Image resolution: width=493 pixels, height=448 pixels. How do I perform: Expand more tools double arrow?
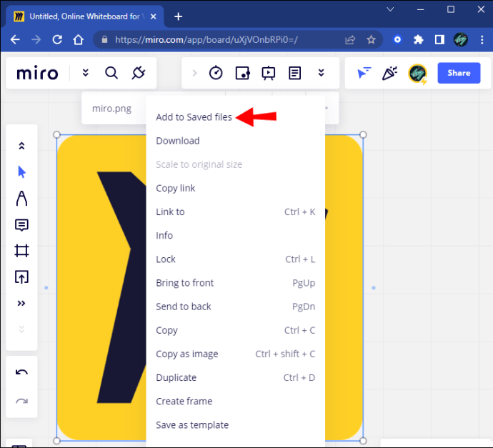point(21,304)
